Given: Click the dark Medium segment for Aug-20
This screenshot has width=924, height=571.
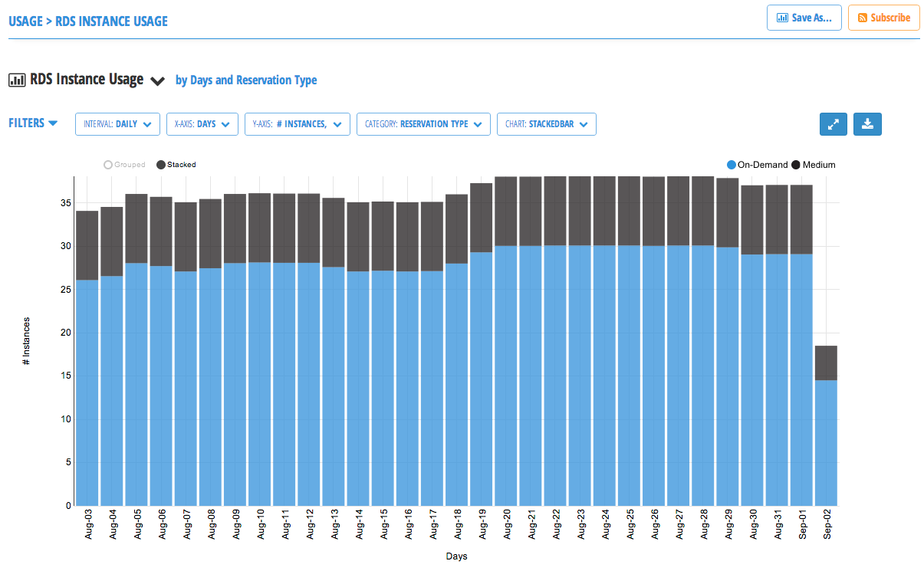Looking at the screenshot, I should tap(506, 211).
